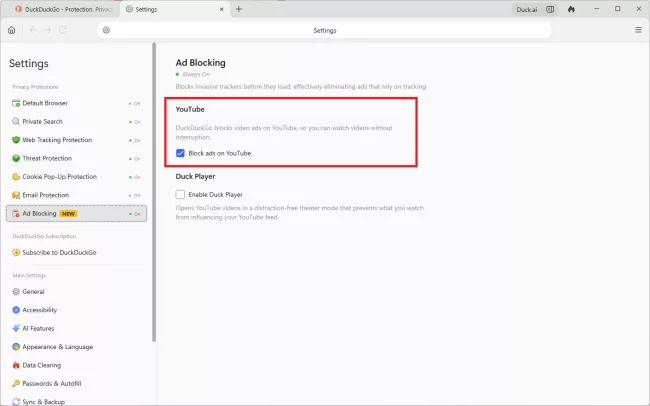Open Cookie Pop-Up Protection settings
This screenshot has height=406, width=650.
76,177
